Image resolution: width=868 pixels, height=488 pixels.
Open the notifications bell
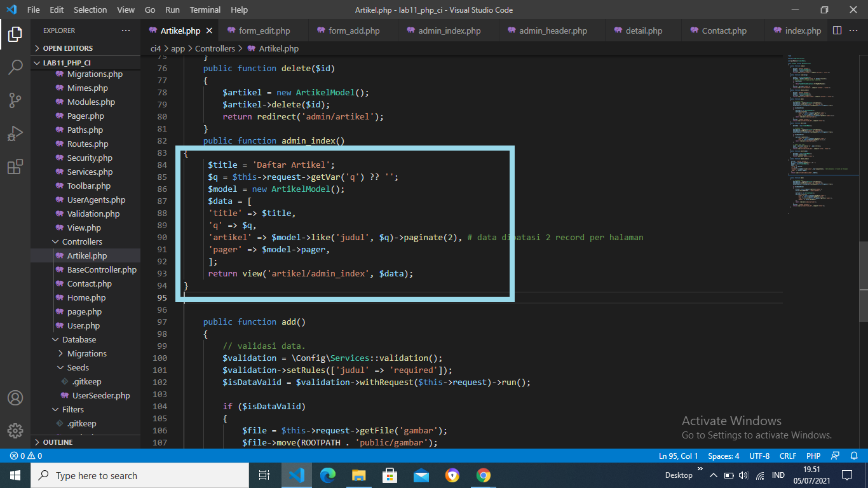[x=855, y=456]
